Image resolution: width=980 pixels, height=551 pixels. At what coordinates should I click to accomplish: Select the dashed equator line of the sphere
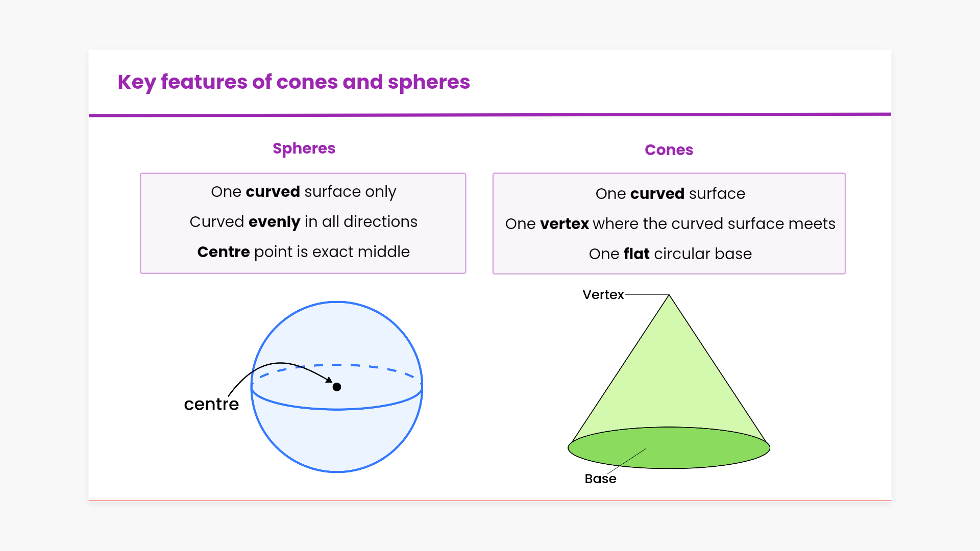pyautogui.click(x=367, y=366)
